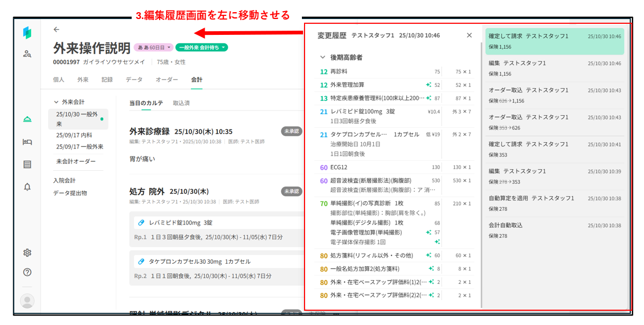Viewport: 644px width, 325px height.
Task: Switch to the オーダー tab
Action: (167, 80)
